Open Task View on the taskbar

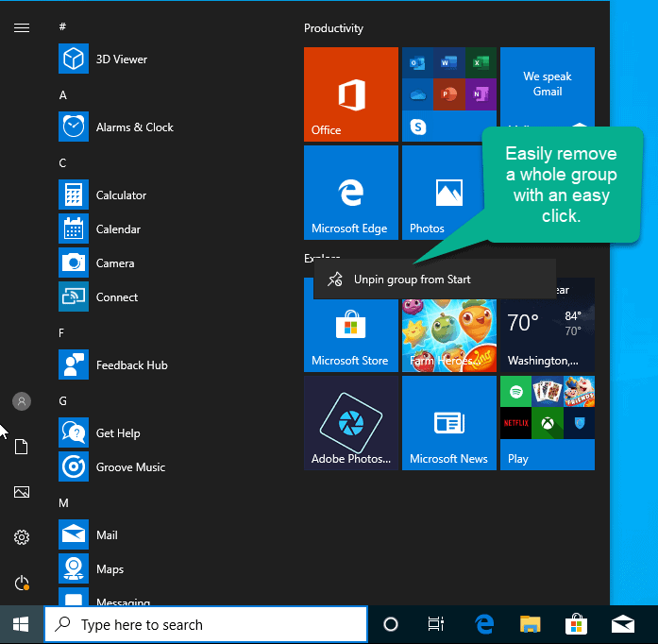[x=435, y=624]
